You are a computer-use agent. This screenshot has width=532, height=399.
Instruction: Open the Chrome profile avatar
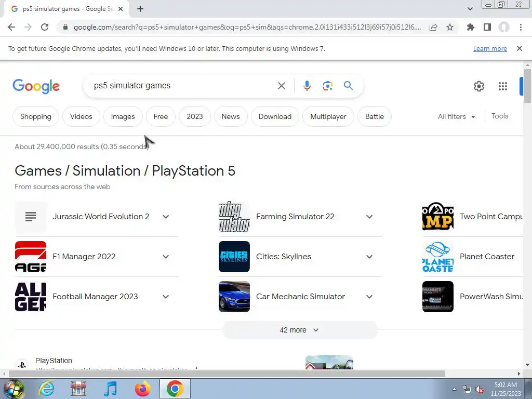(504, 27)
